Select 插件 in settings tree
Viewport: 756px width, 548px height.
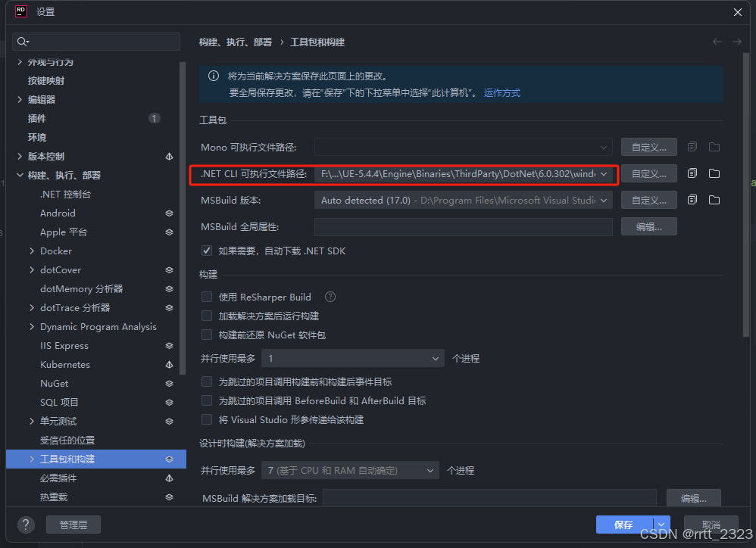point(37,119)
